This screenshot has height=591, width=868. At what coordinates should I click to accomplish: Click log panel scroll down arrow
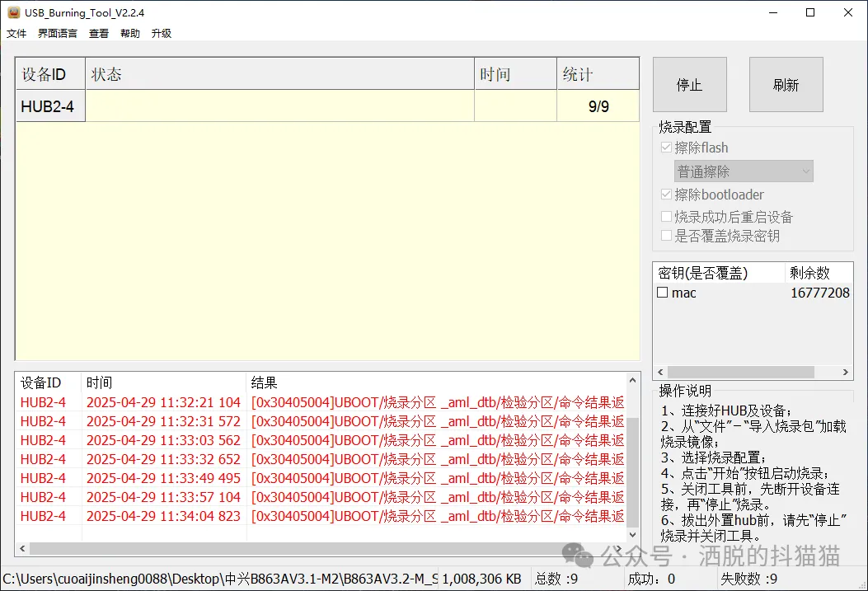click(633, 535)
